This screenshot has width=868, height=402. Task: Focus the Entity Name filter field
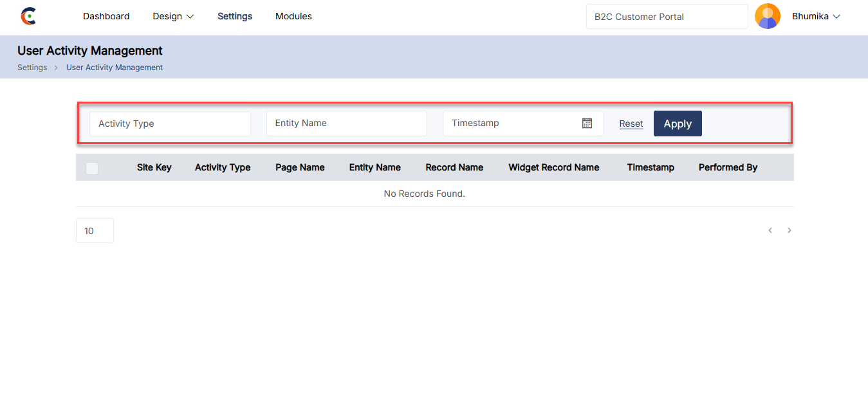pyautogui.click(x=346, y=123)
